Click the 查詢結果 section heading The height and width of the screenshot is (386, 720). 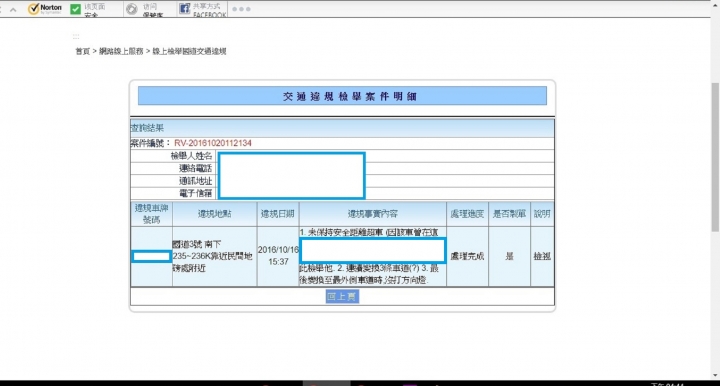[147, 128]
